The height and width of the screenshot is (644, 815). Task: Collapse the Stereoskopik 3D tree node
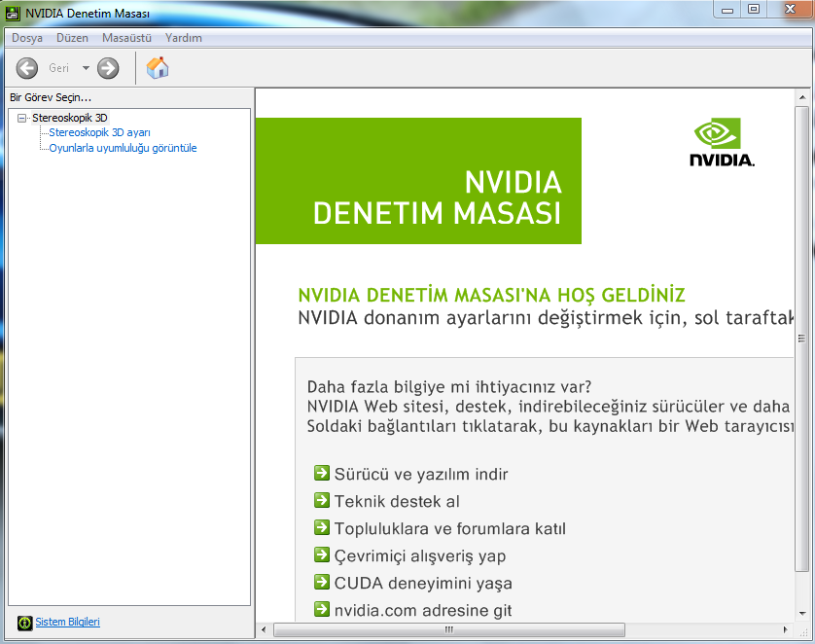coord(22,118)
